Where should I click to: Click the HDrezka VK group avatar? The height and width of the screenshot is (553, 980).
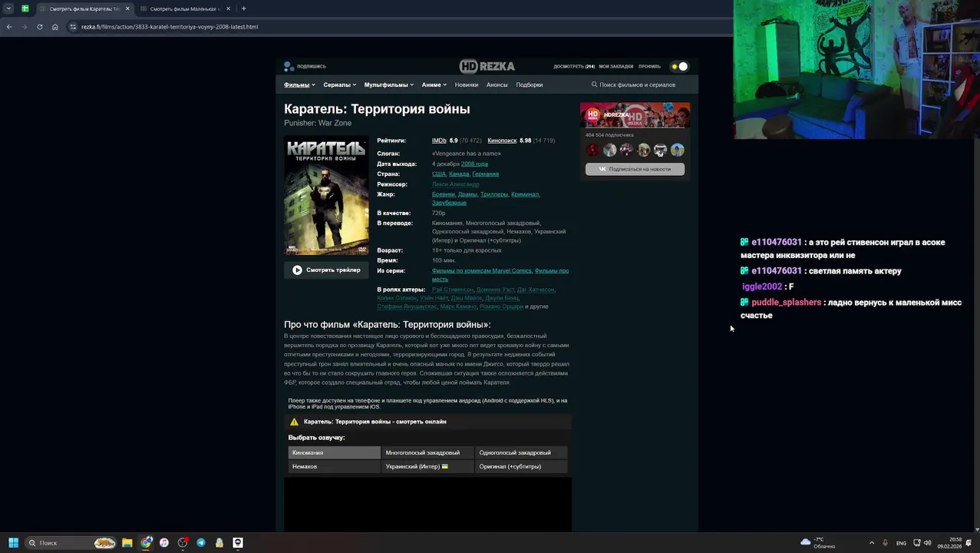coord(592,115)
